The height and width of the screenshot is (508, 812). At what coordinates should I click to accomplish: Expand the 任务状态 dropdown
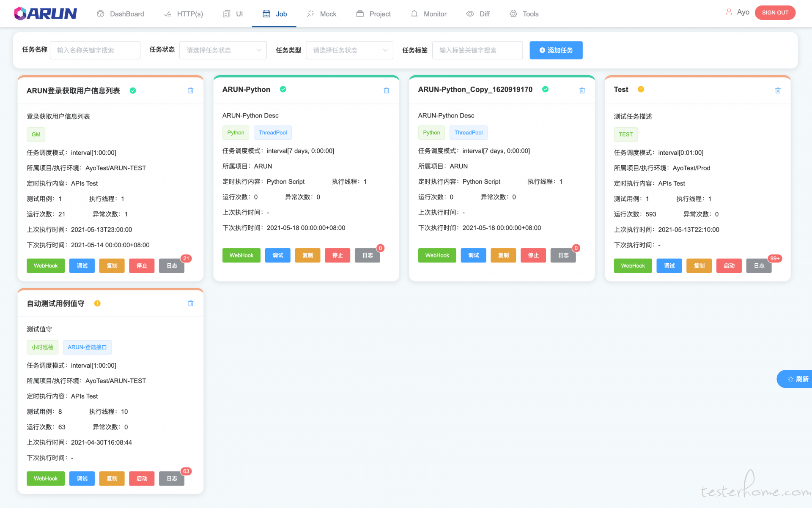click(223, 50)
